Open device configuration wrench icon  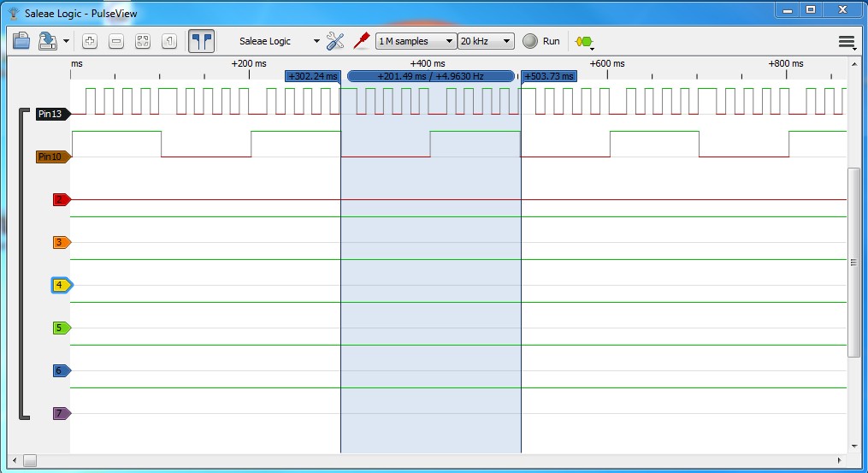pos(335,41)
